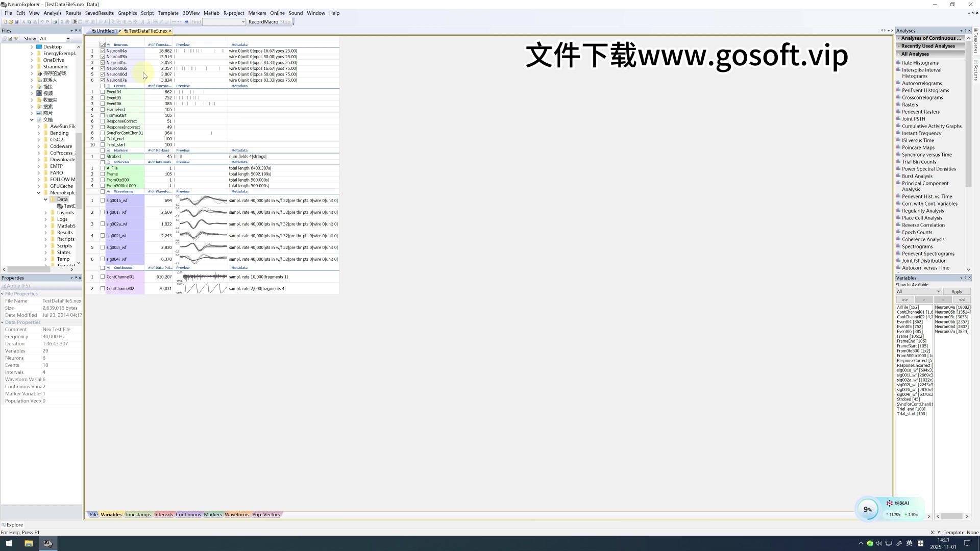Select Autocorrelograms analysis in the Analyses panel
The image size is (980, 551).
pyautogui.click(x=921, y=83)
